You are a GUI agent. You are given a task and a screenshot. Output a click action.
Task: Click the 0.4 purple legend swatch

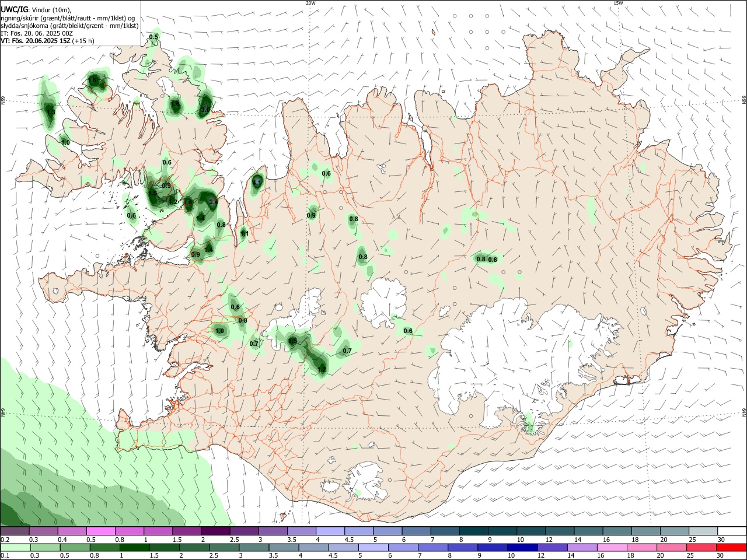click(72, 531)
